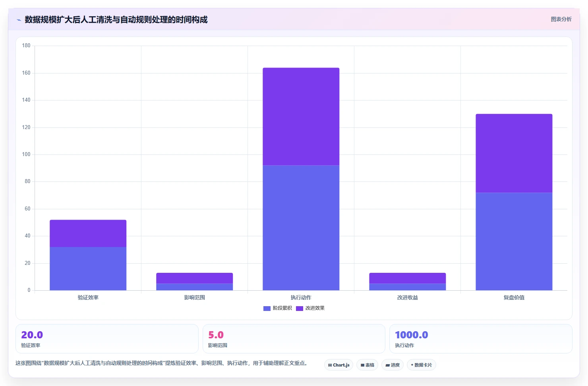The width and height of the screenshot is (588, 386).
Task: Click the 改进收益 stacked bar
Action: coord(407,282)
